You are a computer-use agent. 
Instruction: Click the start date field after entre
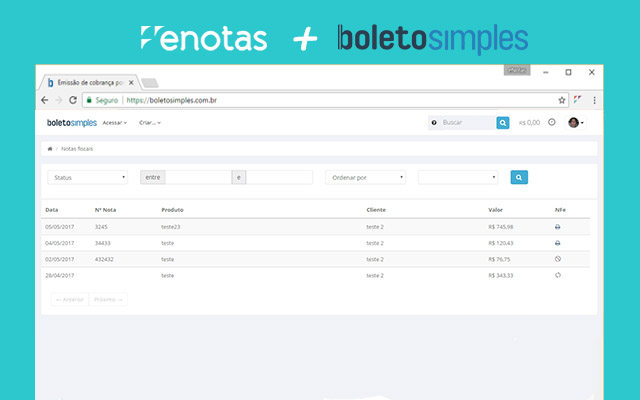coord(198,177)
